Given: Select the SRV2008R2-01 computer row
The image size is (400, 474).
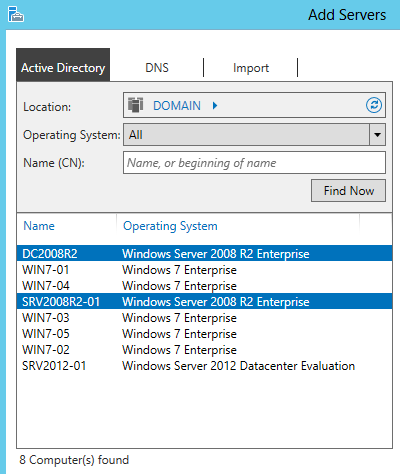Looking at the screenshot, I should (x=204, y=302).
